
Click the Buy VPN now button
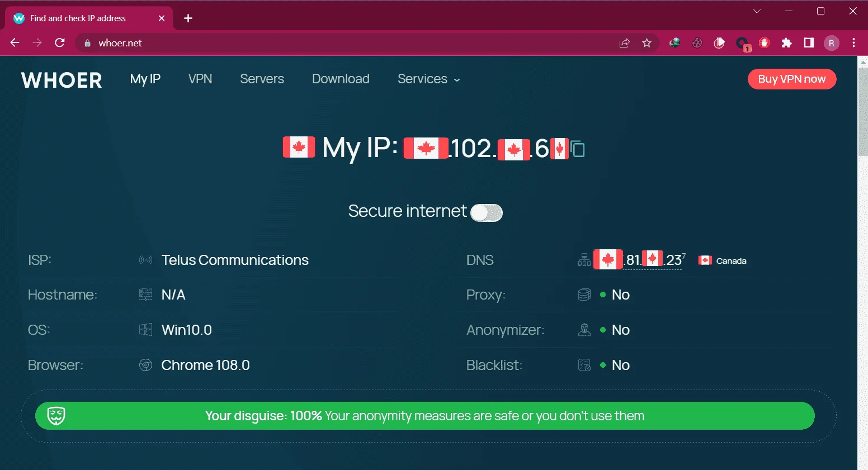792,79
